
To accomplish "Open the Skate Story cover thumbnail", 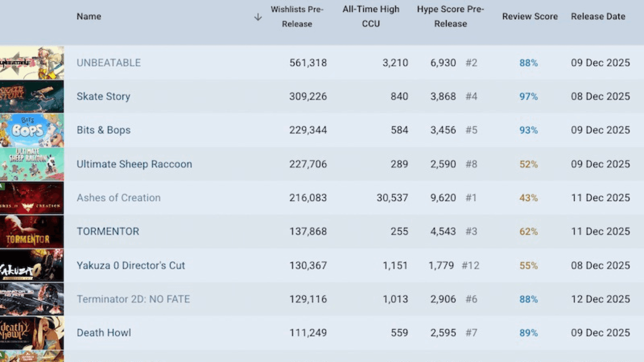I will click(x=32, y=96).
